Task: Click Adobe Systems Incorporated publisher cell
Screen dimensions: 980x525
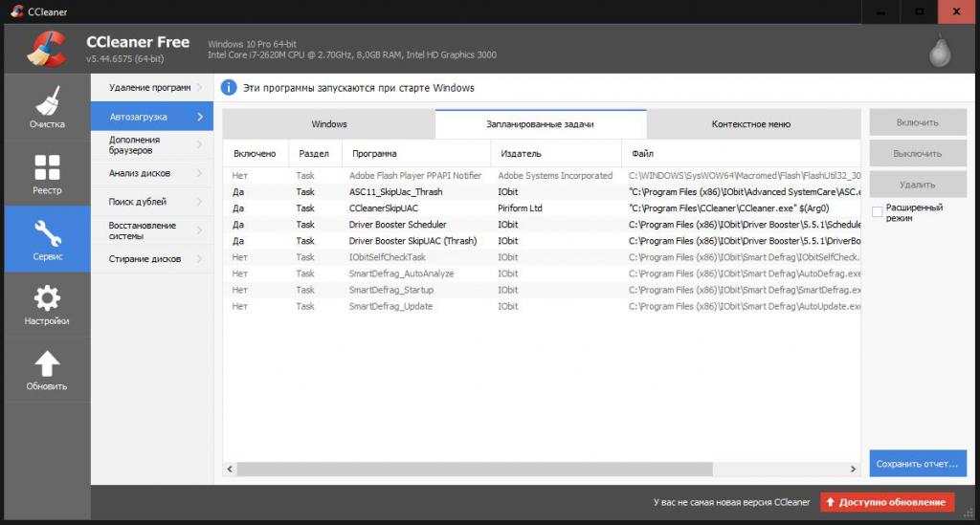Action: click(x=555, y=175)
